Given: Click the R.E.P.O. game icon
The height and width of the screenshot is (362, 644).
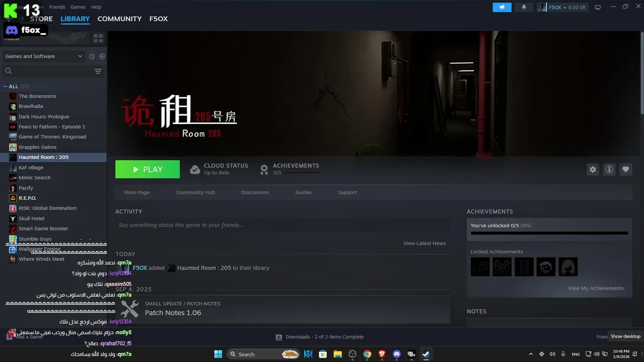Looking at the screenshot, I should (13, 198).
